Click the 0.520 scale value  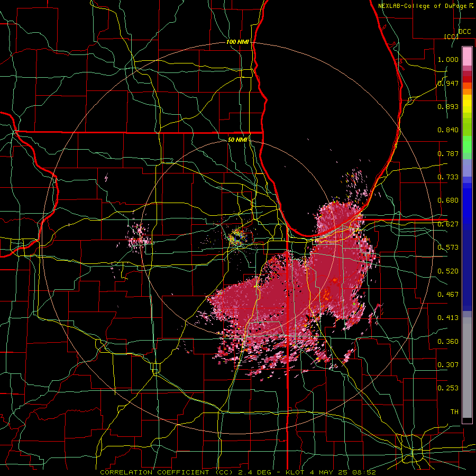(x=448, y=271)
